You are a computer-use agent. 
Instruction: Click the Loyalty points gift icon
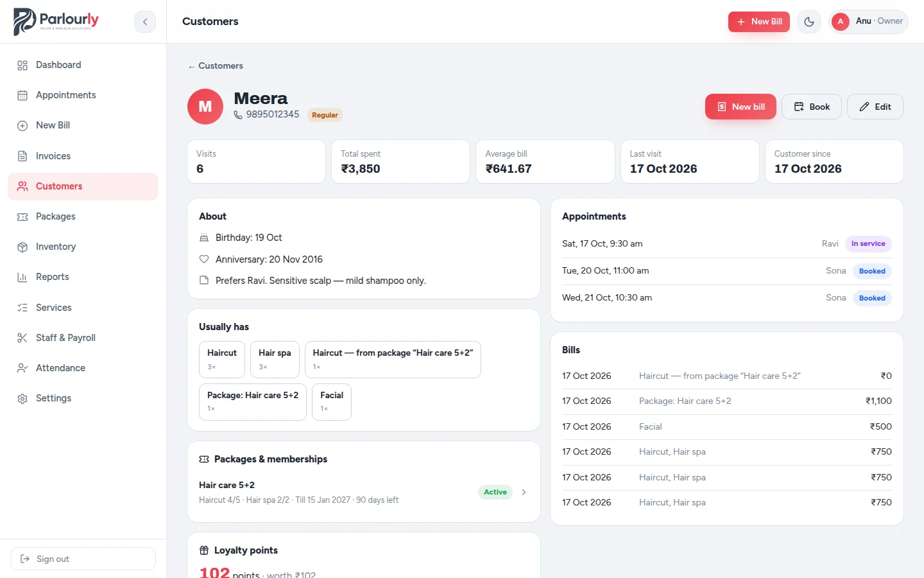pos(204,550)
